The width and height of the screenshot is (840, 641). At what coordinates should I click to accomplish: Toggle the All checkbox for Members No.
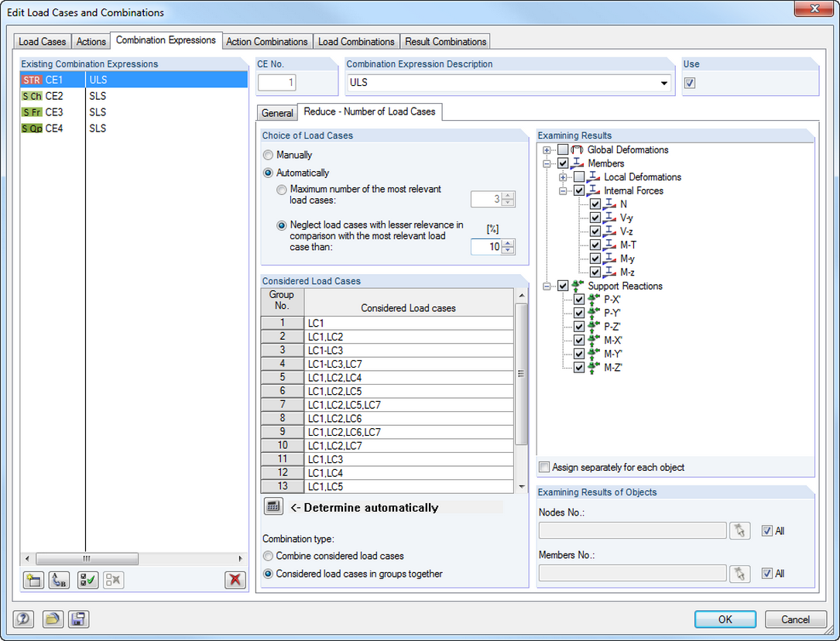tap(767, 574)
